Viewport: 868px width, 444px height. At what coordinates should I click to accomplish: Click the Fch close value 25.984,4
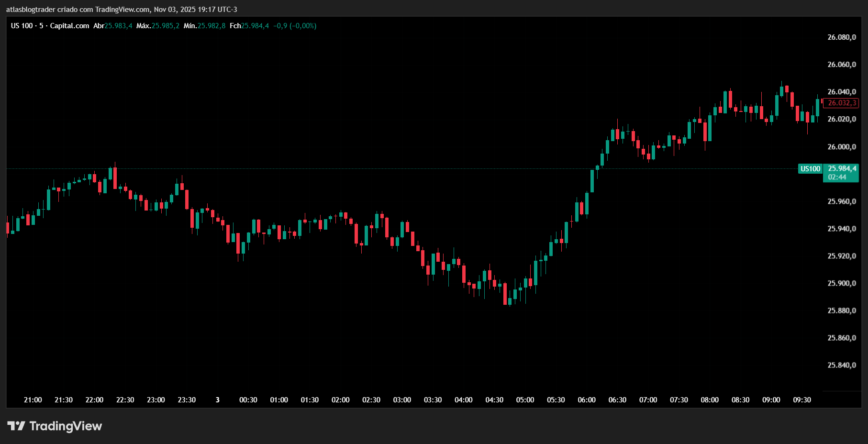point(255,26)
